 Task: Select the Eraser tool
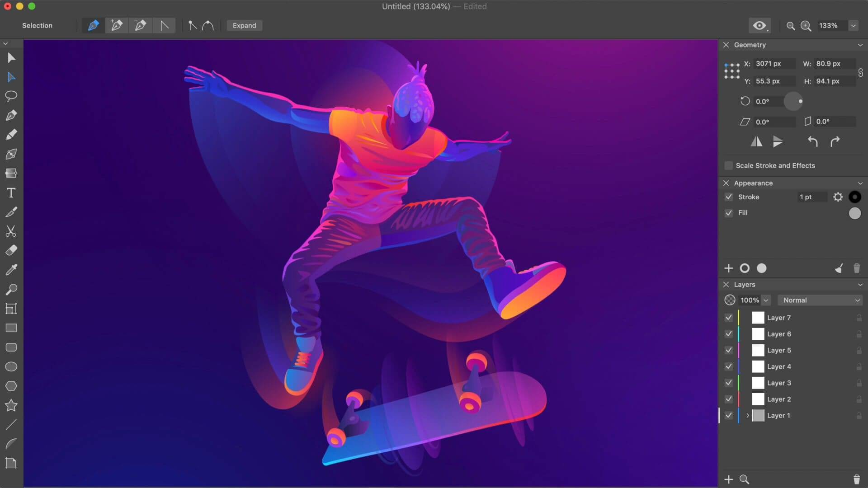click(x=11, y=250)
